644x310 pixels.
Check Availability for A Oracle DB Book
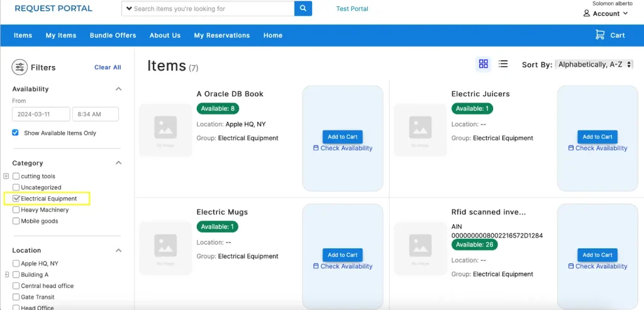pos(347,148)
